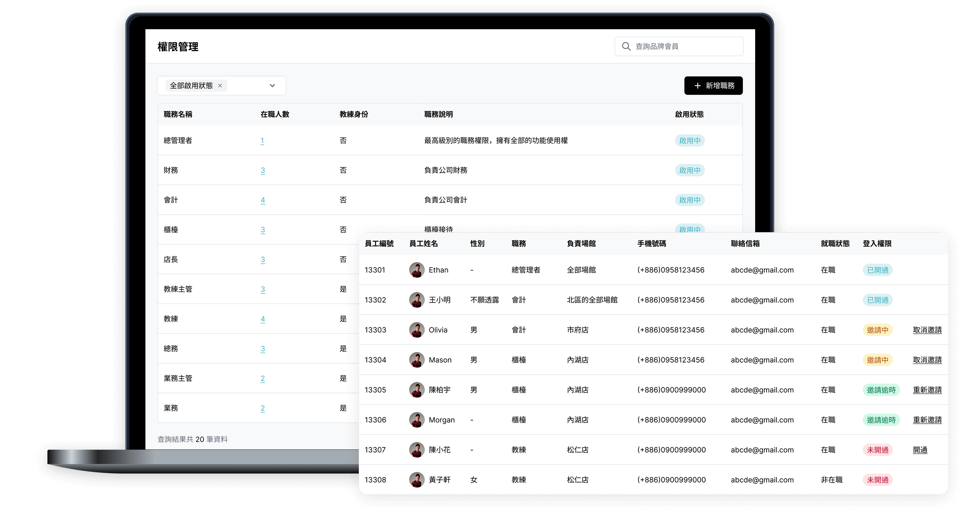Expand headcount details for 總管理者

262,141
